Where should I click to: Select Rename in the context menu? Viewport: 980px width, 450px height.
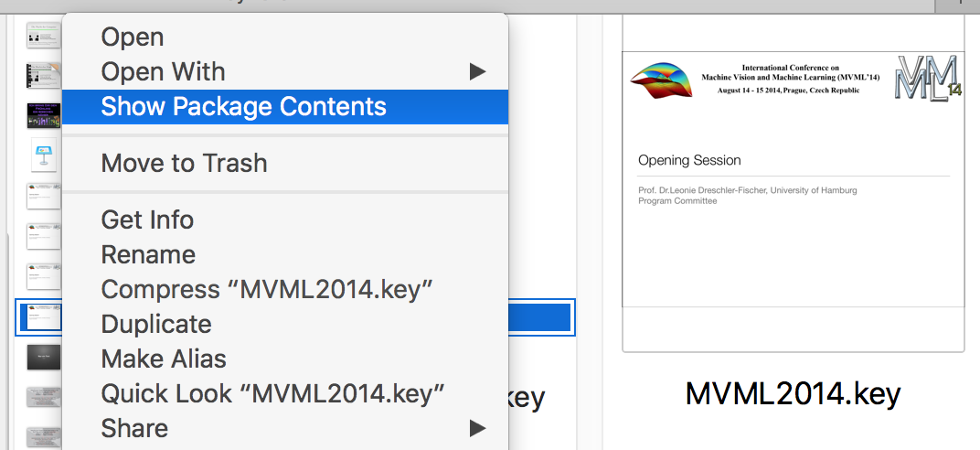tap(148, 254)
